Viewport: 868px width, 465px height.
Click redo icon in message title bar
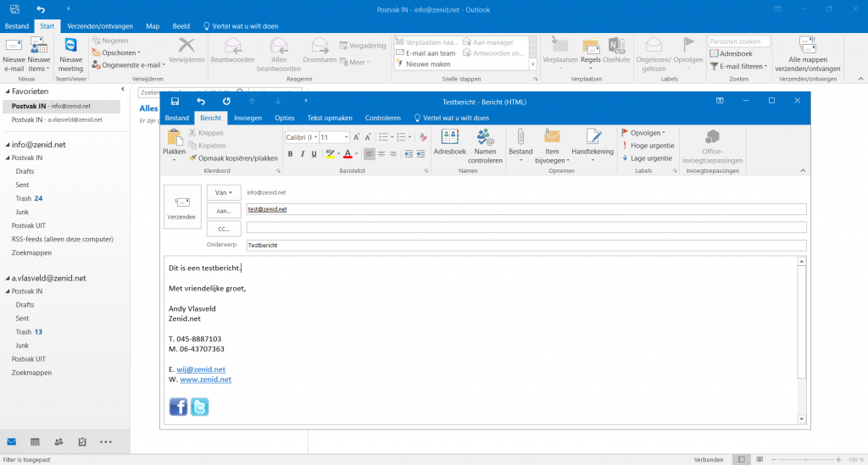pos(226,101)
